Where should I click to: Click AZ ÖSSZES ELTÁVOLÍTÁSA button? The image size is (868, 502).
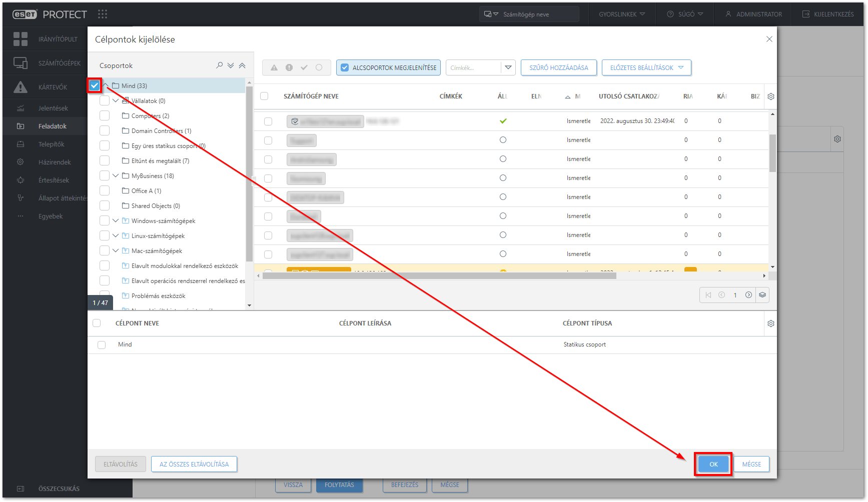[194, 464]
